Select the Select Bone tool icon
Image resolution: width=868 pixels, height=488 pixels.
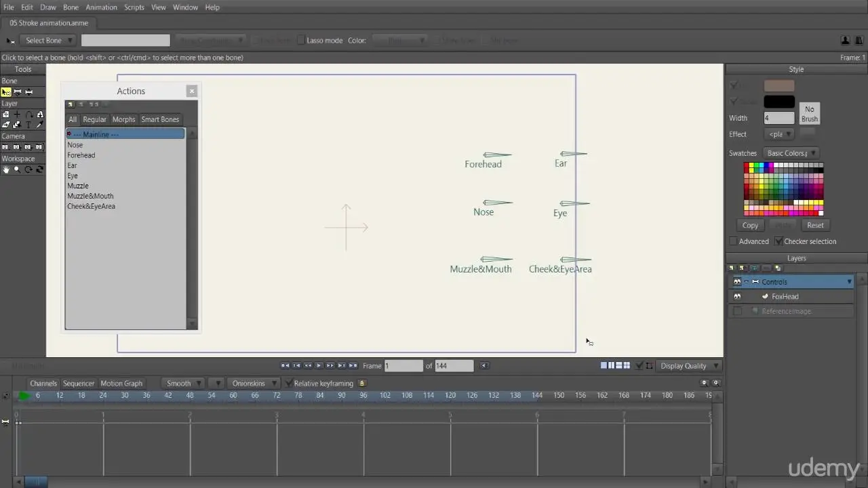click(6, 92)
